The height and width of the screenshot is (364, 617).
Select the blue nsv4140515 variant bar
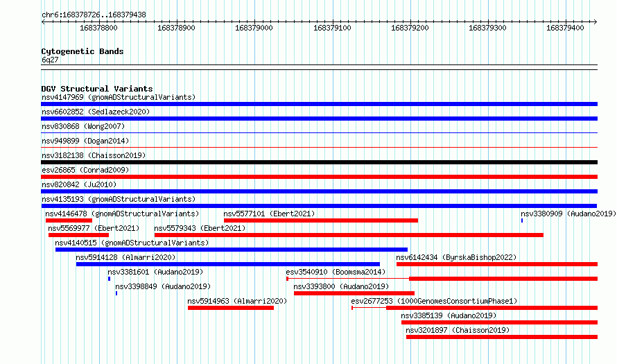click(232, 250)
